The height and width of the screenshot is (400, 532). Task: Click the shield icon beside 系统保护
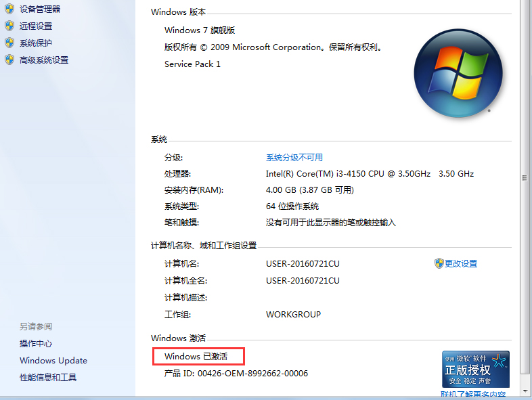9,43
